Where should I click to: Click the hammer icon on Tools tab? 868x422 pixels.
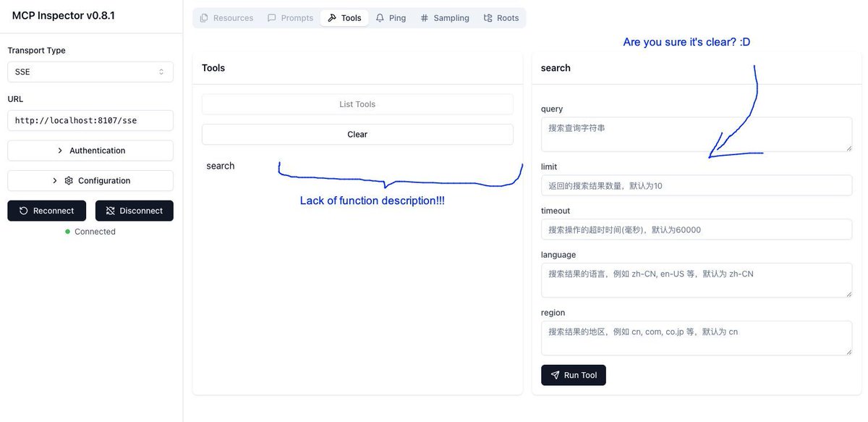(332, 18)
